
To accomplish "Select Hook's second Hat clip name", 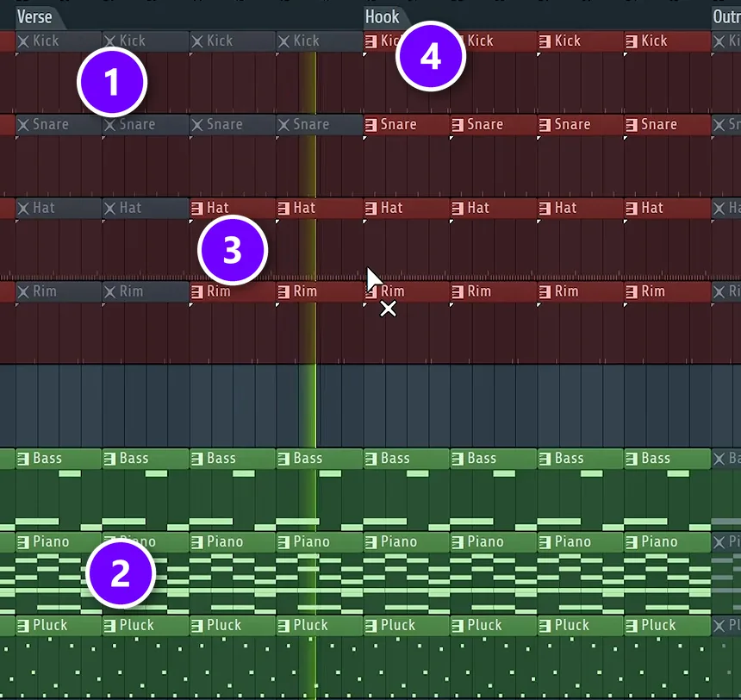I will tap(478, 208).
